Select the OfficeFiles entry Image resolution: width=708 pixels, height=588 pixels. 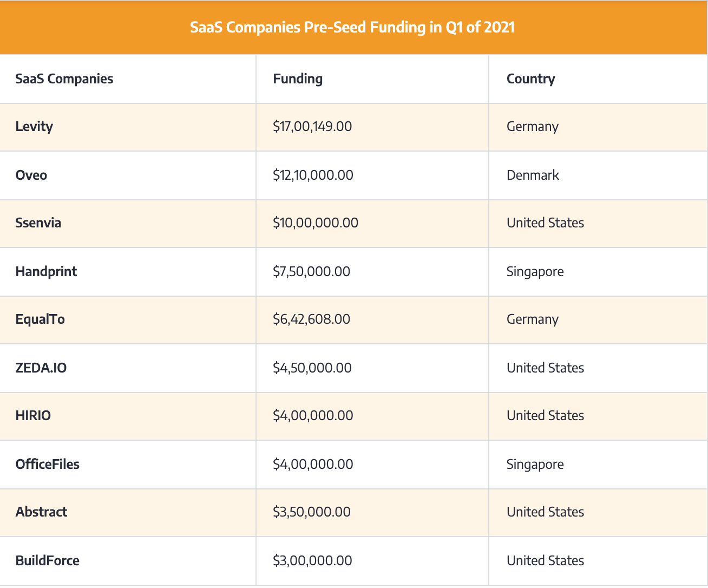pyautogui.click(x=47, y=464)
